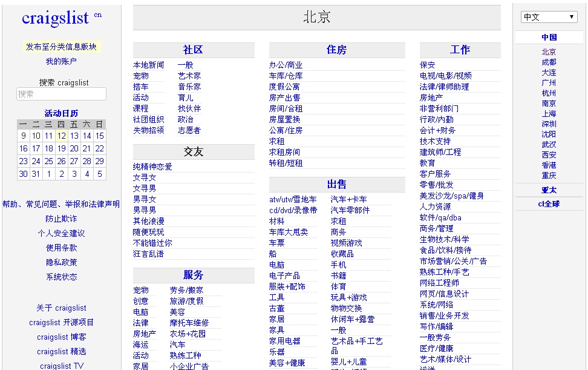Open craigslist 博客 link

pos(62,337)
